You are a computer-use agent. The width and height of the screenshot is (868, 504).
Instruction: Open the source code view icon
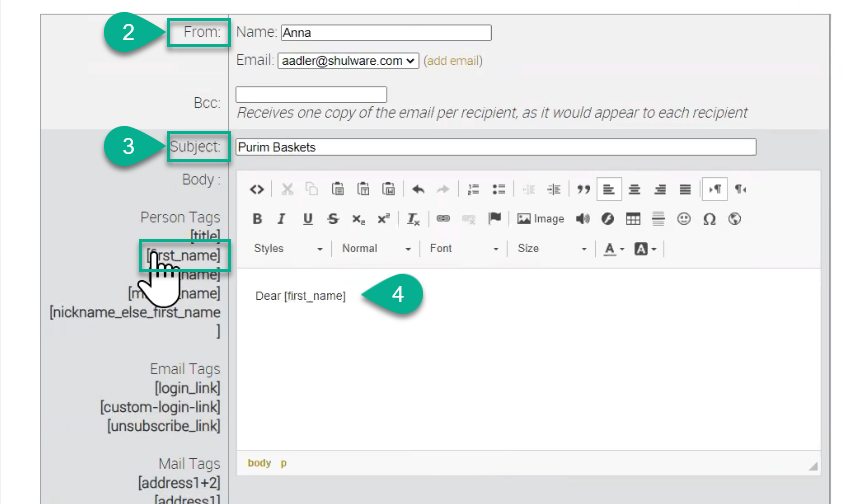pos(257,189)
